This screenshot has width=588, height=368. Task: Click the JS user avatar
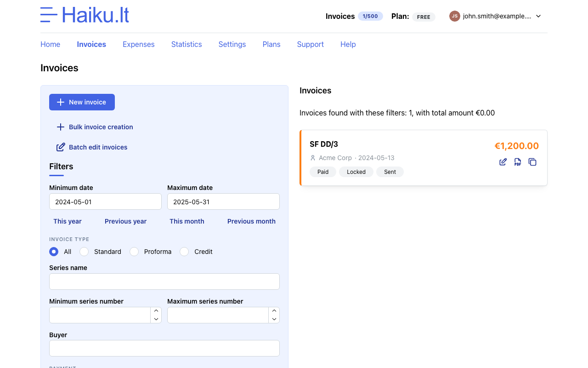(455, 16)
